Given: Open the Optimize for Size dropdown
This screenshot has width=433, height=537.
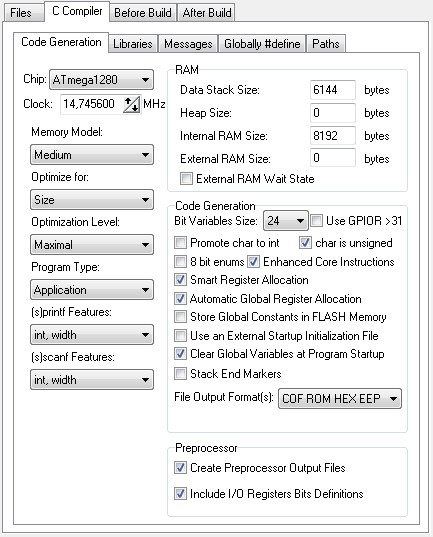Looking at the screenshot, I should point(92,200).
